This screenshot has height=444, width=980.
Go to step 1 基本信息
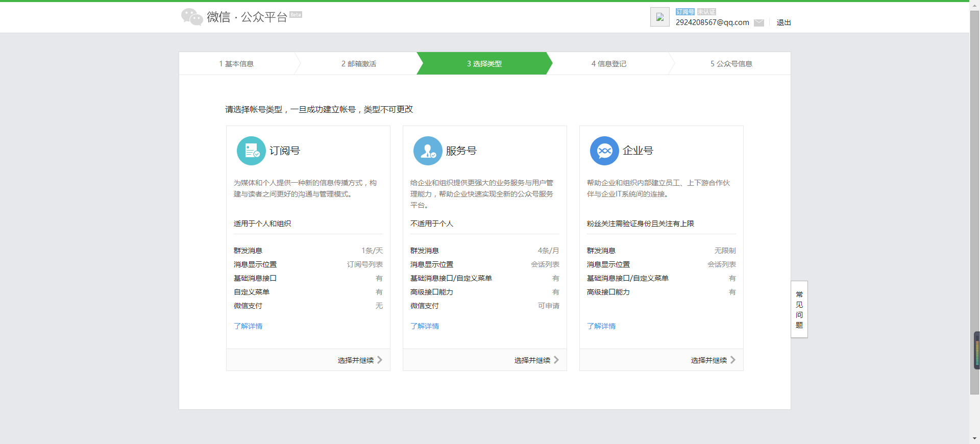(x=236, y=64)
